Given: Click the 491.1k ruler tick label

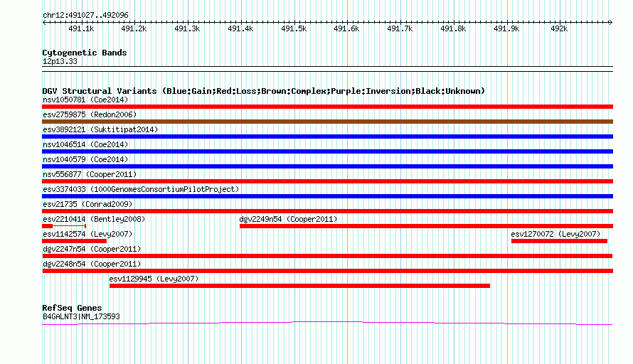Looking at the screenshot, I should tap(81, 28).
